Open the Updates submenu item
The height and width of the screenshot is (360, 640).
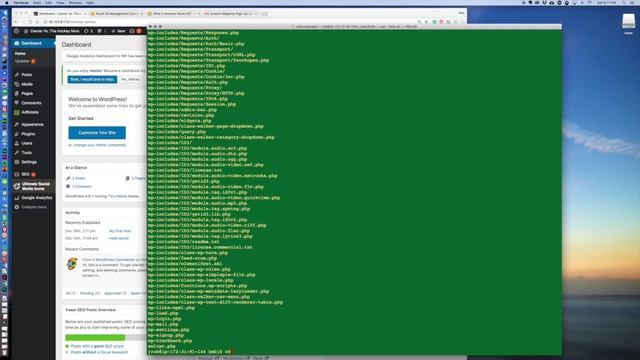(x=24, y=61)
